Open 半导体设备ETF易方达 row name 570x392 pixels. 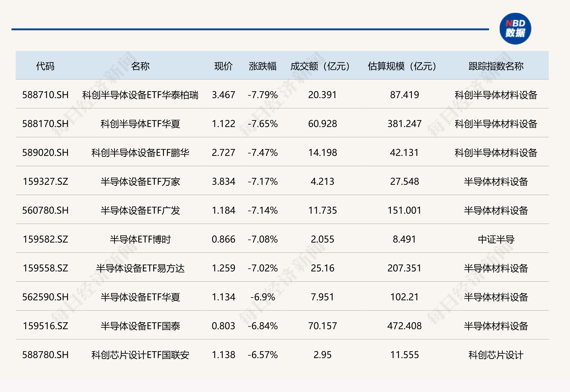point(140,268)
